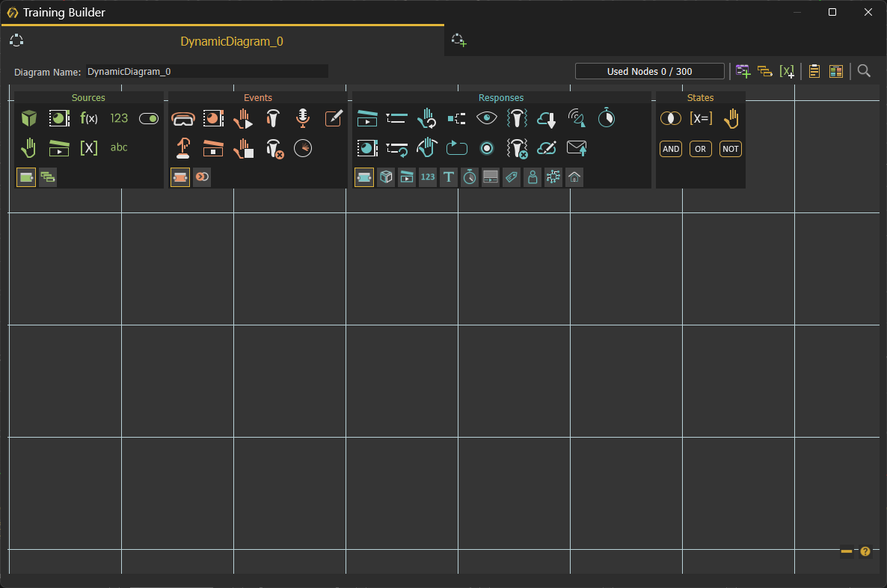Open the yellow help question mark

[865, 551]
